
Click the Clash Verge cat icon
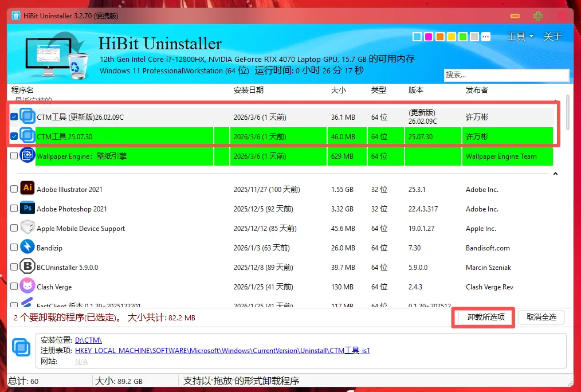click(28, 286)
